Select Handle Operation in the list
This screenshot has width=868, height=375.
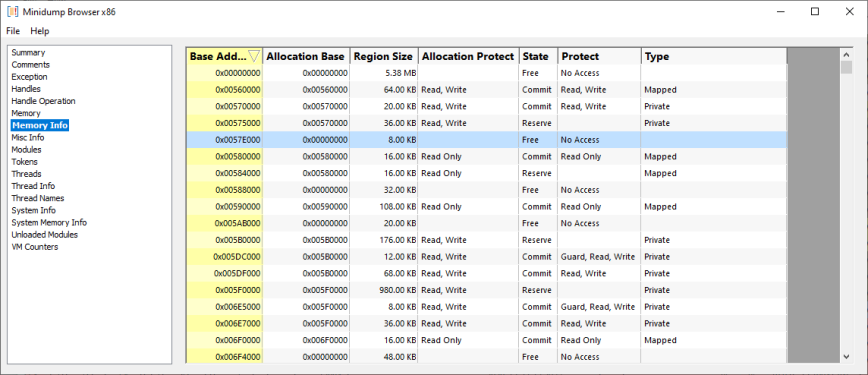(x=43, y=101)
